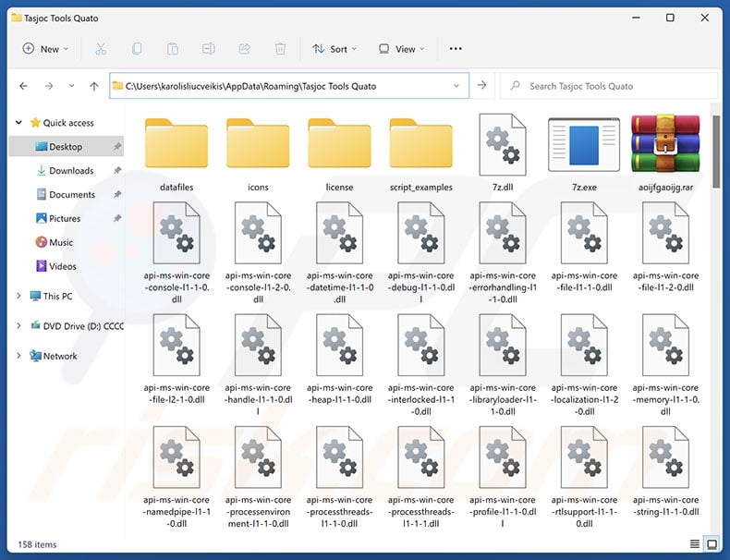Expand the This PC tree node
730x560 pixels.
[x=19, y=297]
